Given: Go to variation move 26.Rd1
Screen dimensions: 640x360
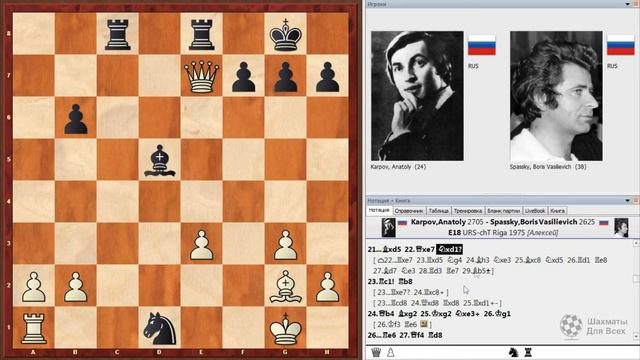Looking at the screenshot, I should (578, 260).
